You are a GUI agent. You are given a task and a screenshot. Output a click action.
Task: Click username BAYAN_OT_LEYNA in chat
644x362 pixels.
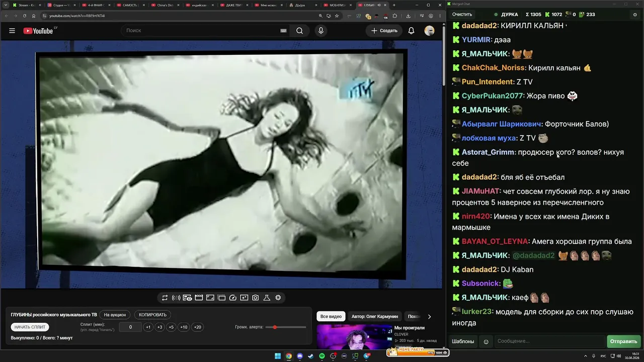point(495,241)
